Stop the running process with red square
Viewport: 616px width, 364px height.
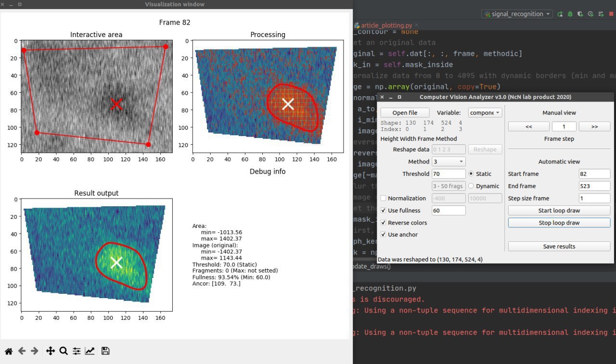pos(611,14)
